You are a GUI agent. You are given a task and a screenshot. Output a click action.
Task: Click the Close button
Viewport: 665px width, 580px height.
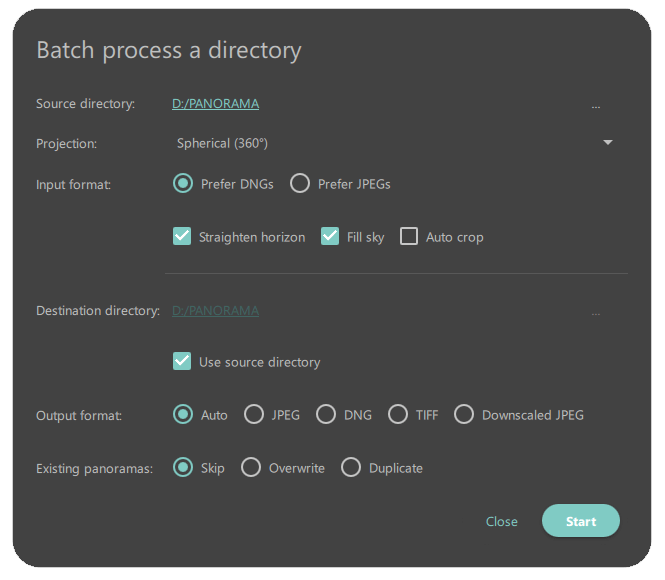502,521
